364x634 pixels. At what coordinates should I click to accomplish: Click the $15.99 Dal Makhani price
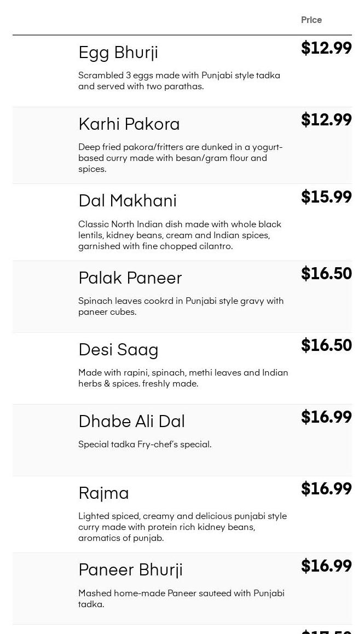coord(326,197)
